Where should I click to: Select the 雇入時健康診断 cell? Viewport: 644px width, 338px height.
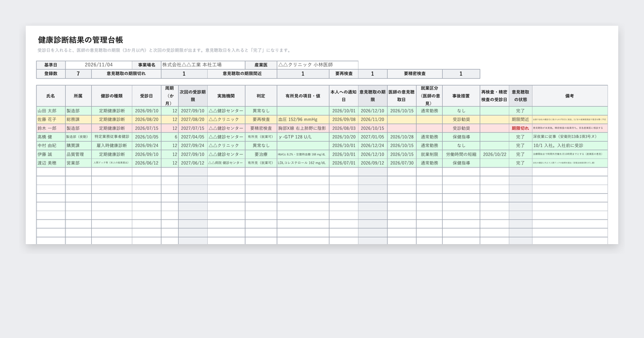click(112, 145)
